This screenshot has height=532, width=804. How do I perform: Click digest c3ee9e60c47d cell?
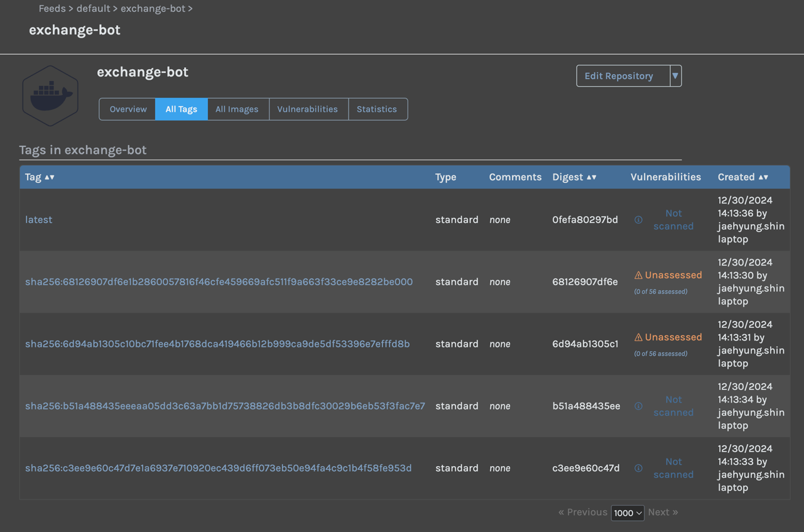[x=586, y=469]
